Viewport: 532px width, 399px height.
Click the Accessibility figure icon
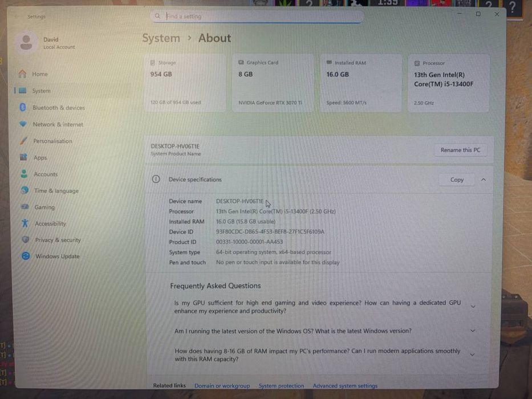25,223
